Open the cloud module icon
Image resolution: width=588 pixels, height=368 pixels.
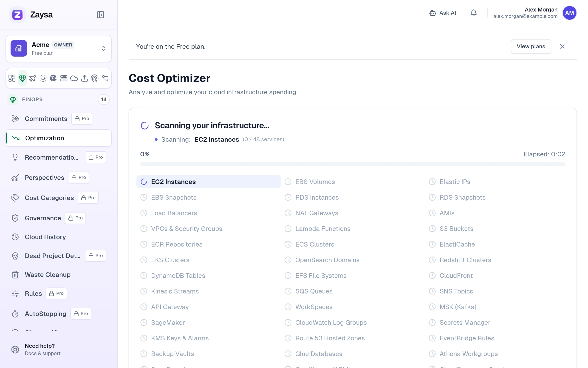(x=74, y=78)
